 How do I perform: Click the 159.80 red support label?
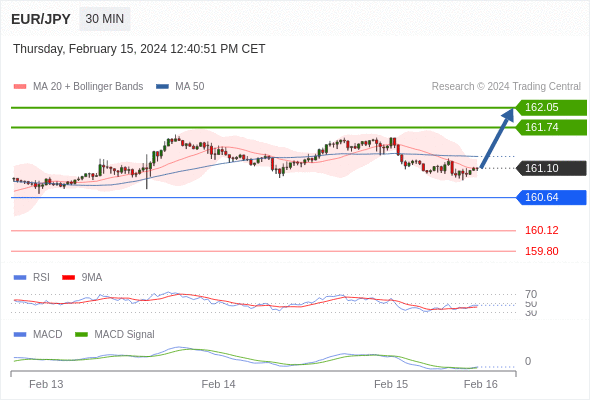tap(541, 251)
